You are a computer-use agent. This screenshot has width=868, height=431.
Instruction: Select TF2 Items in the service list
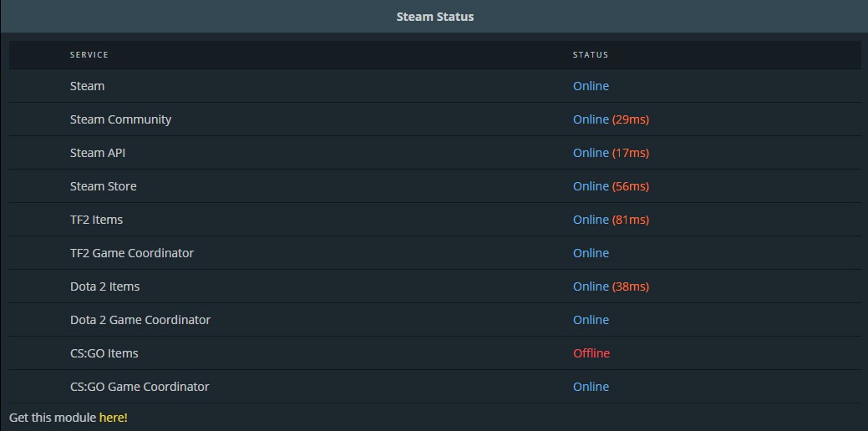click(x=96, y=220)
